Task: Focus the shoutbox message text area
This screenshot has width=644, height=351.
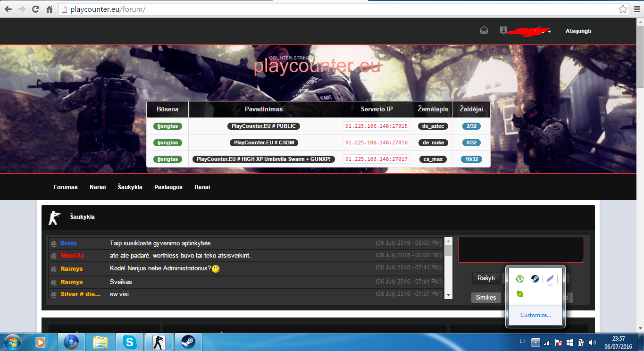Action: pyautogui.click(x=521, y=250)
